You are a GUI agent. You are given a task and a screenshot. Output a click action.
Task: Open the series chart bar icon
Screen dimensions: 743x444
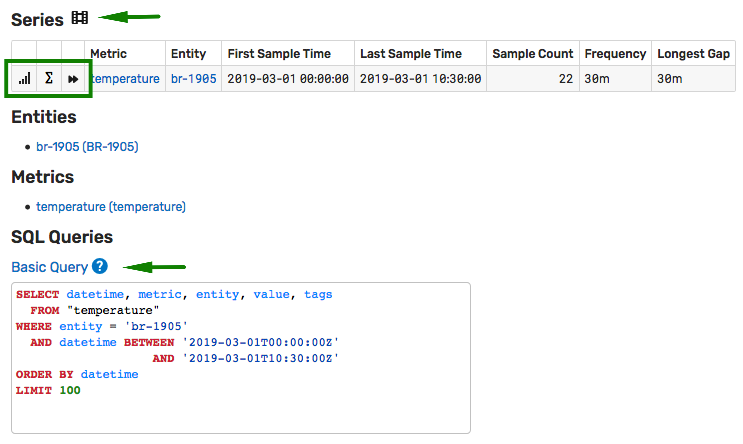[x=25, y=78]
